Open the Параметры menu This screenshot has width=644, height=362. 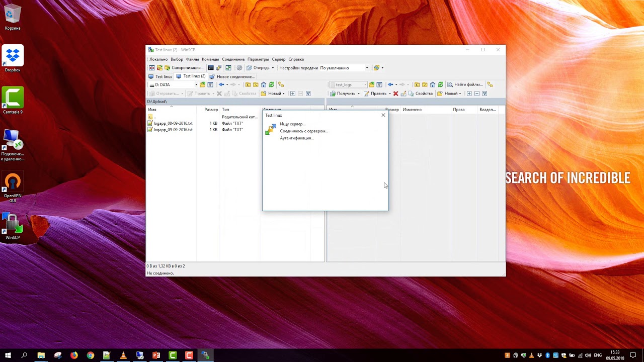pyautogui.click(x=258, y=59)
